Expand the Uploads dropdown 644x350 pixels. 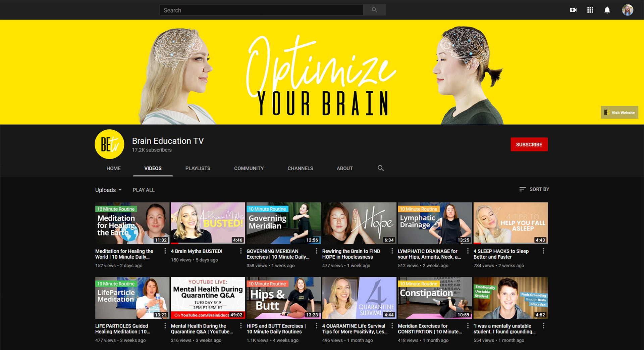tap(108, 190)
